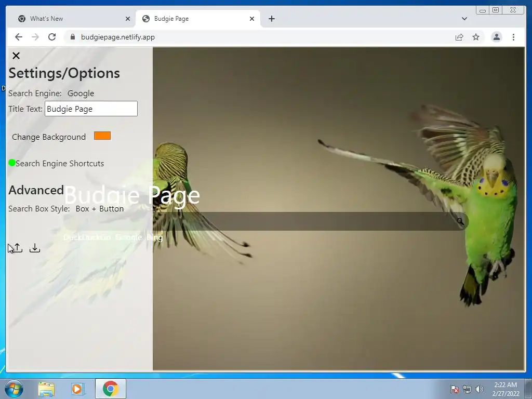Click Change Background label
Image resolution: width=532 pixels, height=399 pixels.
coord(49,137)
